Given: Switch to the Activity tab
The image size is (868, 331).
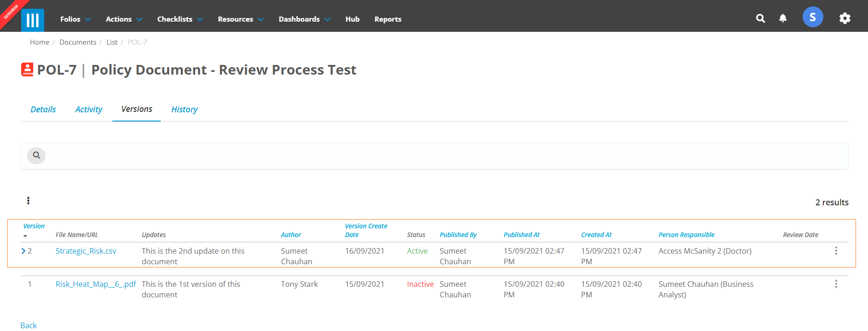Looking at the screenshot, I should click(x=89, y=110).
